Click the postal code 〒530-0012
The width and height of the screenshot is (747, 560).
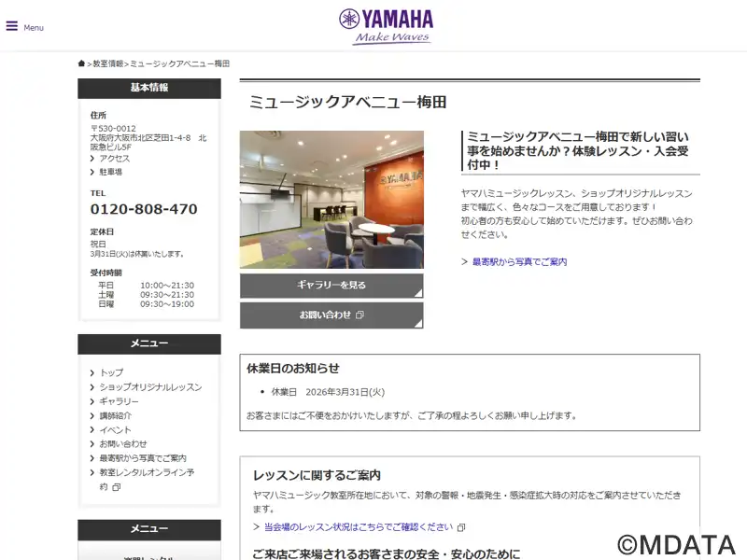click(x=113, y=129)
